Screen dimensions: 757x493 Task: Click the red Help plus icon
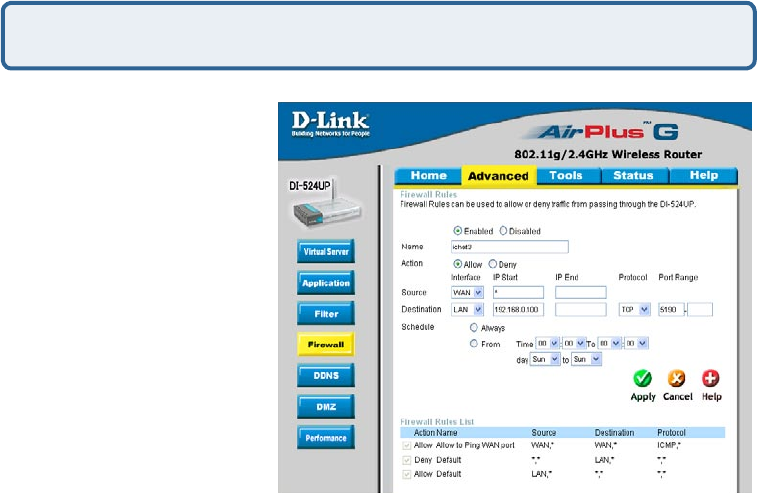click(711, 378)
